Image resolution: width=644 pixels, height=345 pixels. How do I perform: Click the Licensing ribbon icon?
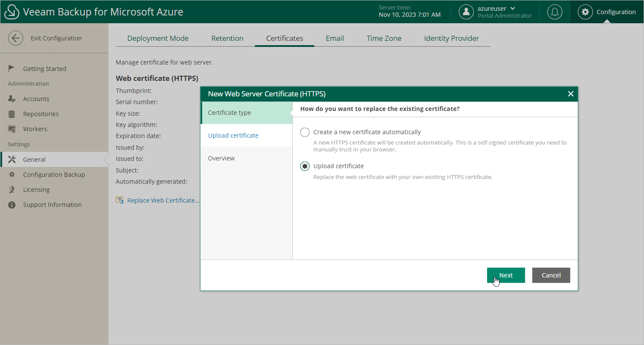tap(12, 190)
